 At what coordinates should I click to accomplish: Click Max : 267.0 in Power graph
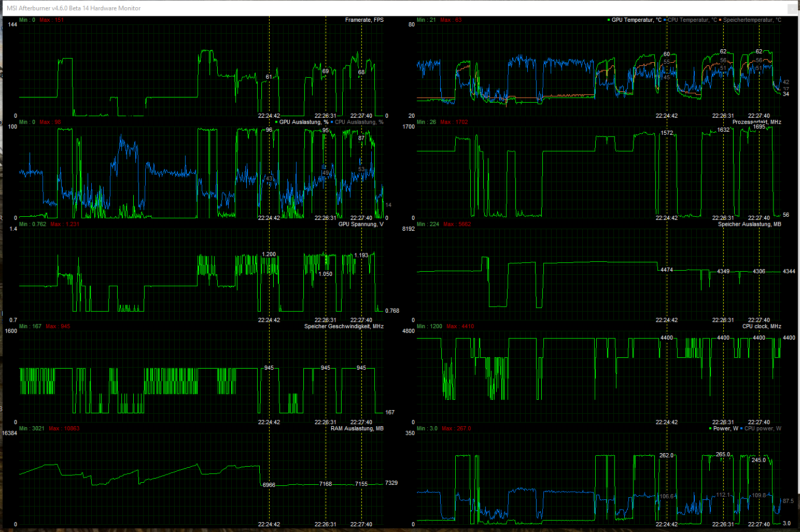tap(456, 429)
